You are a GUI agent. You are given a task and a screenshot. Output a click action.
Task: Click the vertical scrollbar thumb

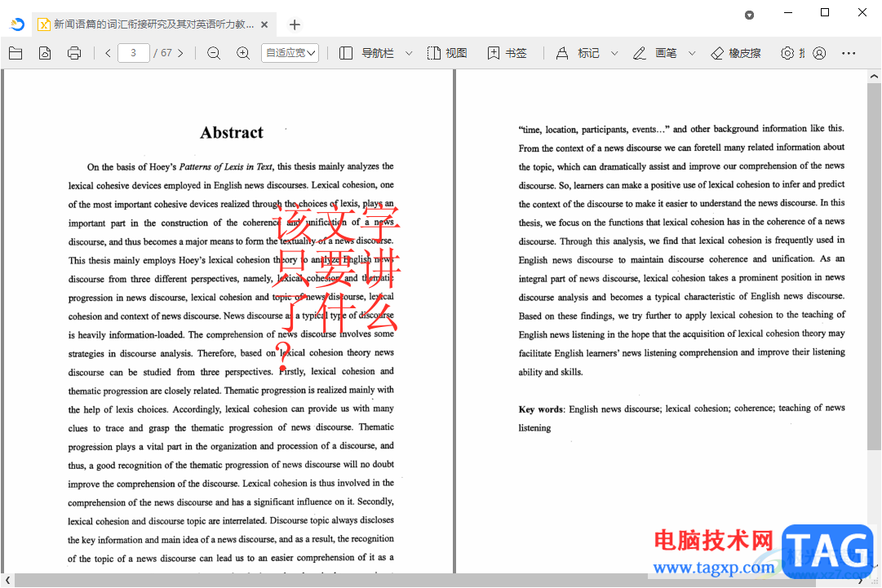pos(874,267)
